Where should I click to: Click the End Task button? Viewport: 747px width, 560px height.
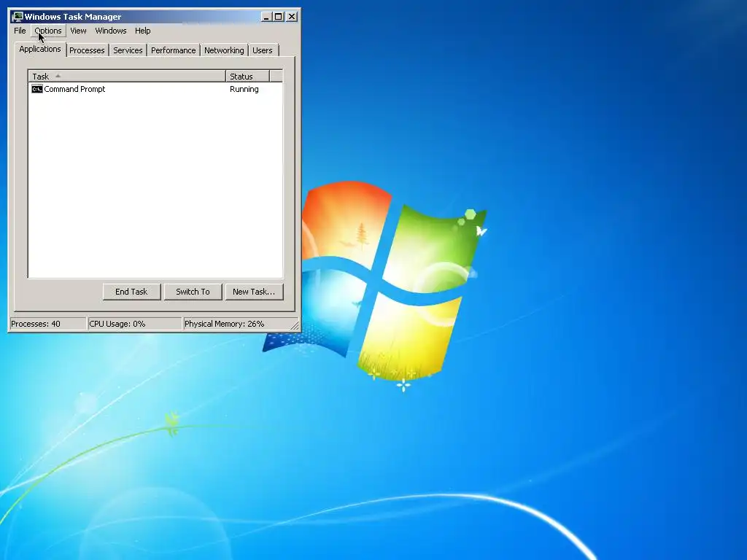[131, 292]
